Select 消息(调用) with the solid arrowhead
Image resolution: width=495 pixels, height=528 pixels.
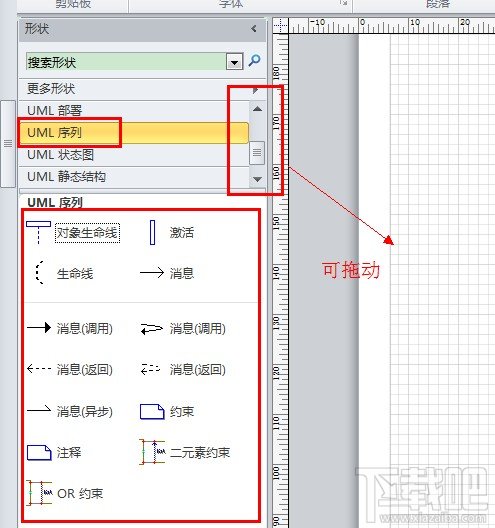[x=39, y=327]
